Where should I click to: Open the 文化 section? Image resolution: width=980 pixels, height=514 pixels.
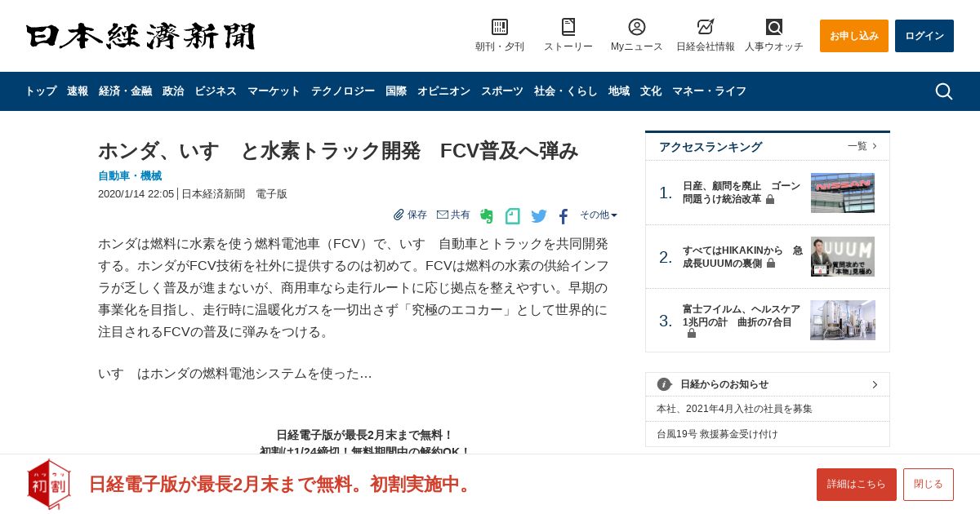pyautogui.click(x=651, y=91)
